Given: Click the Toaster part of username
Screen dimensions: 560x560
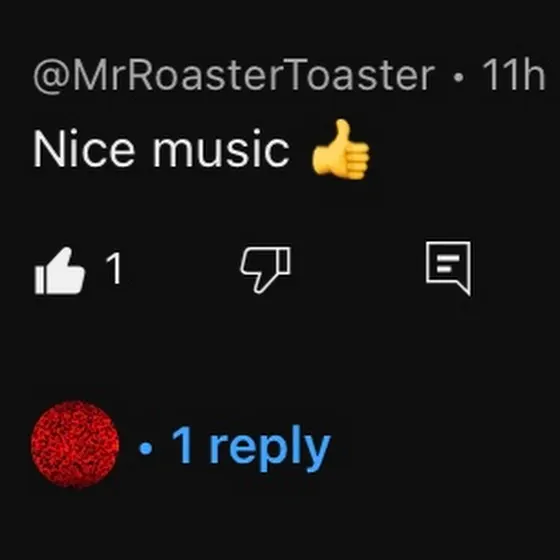Looking at the screenshot, I should 361,75.
